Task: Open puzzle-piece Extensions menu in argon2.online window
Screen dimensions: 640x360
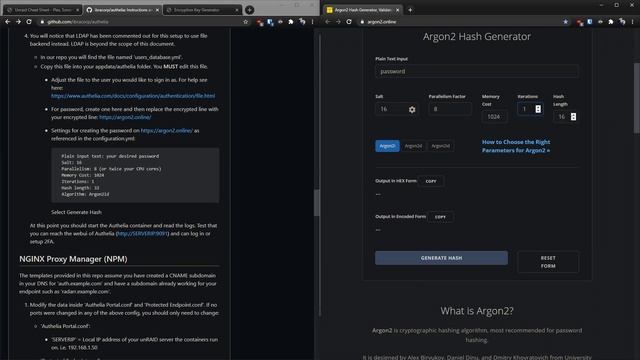Action: click(611, 22)
